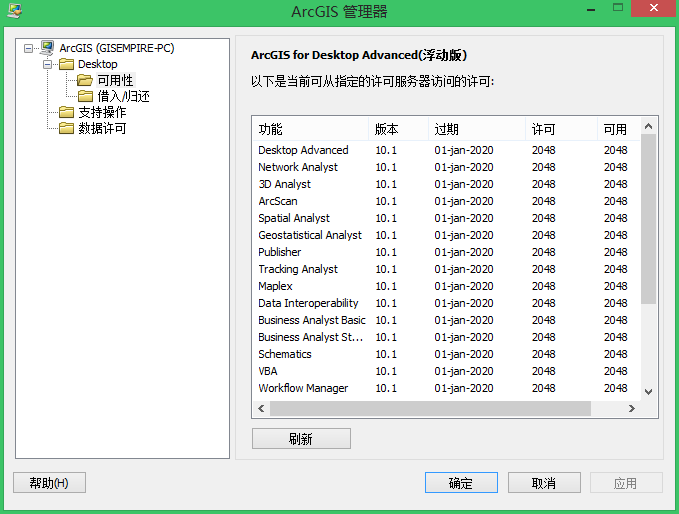Select the Publisher row

(x=446, y=252)
